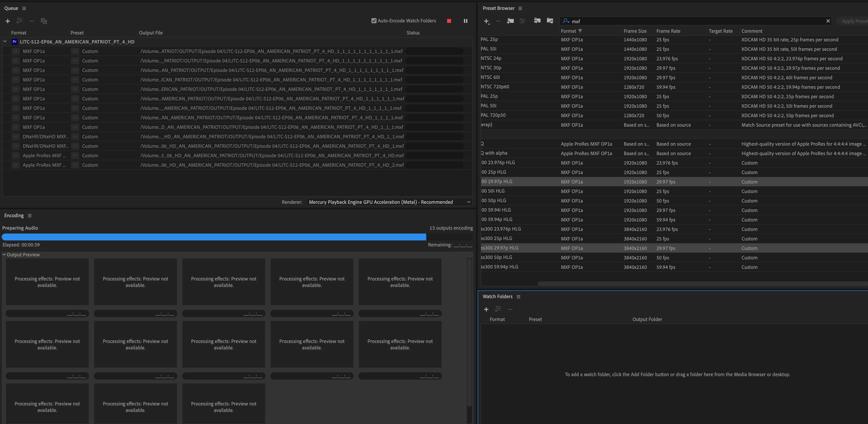Click Add Folder plus in Watch Folders
The image size is (868, 424).
click(x=486, y=309)
